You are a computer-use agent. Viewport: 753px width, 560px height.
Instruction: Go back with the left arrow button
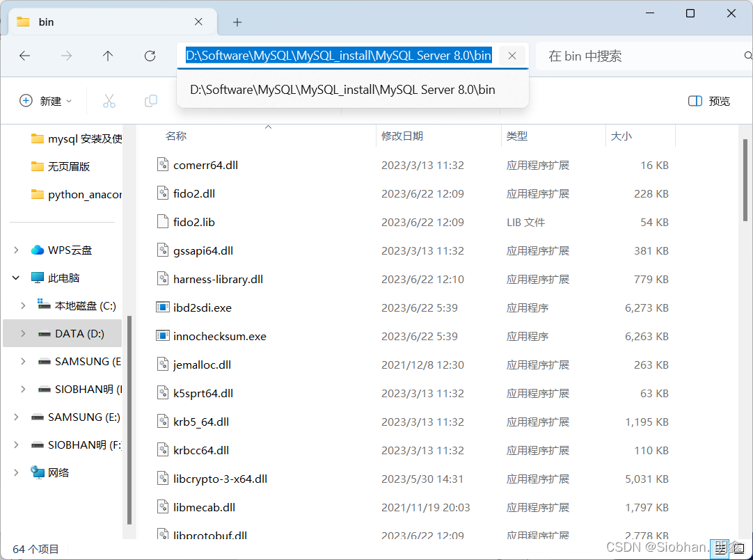[x=24, y=56]
